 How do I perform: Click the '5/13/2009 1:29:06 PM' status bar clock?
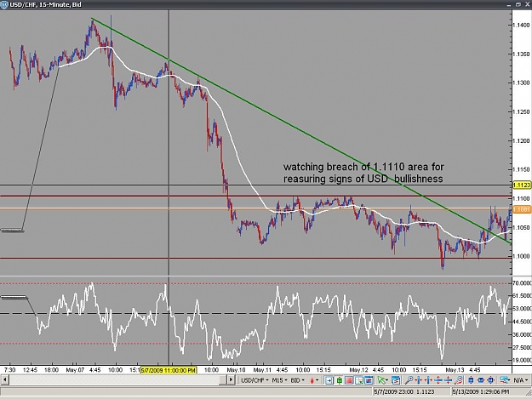point(480,392)
